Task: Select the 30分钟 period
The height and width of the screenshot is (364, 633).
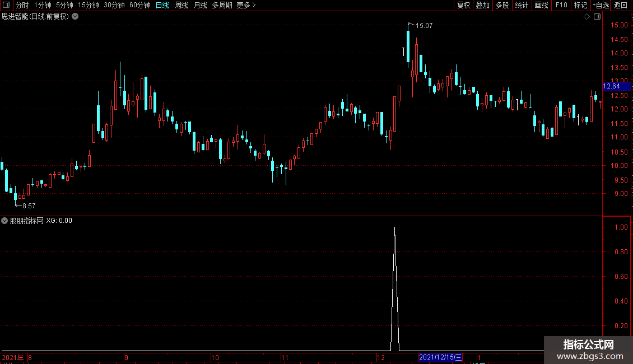Action: tap(114, 5)
